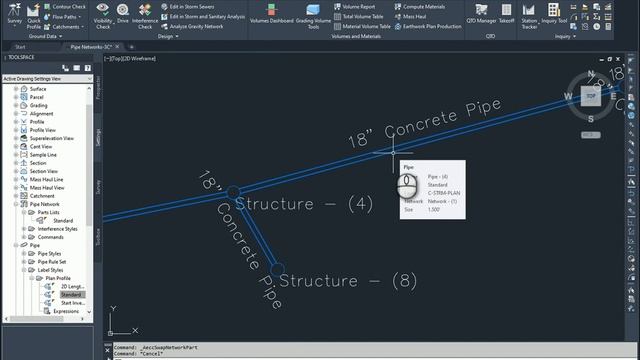The image size is (640, 360).
Task: Select the 2D Length label style
Action: pyautogui.click(x=72, y=287)
